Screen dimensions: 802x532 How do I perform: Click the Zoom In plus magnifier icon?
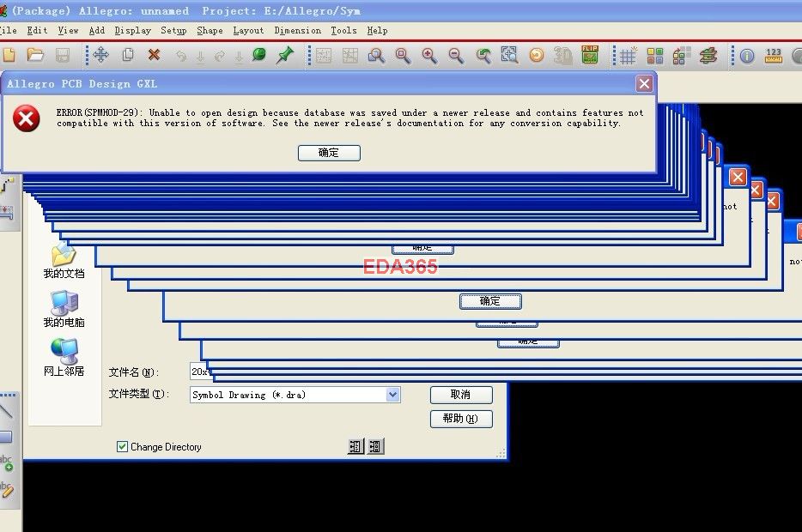coord(429,55)
